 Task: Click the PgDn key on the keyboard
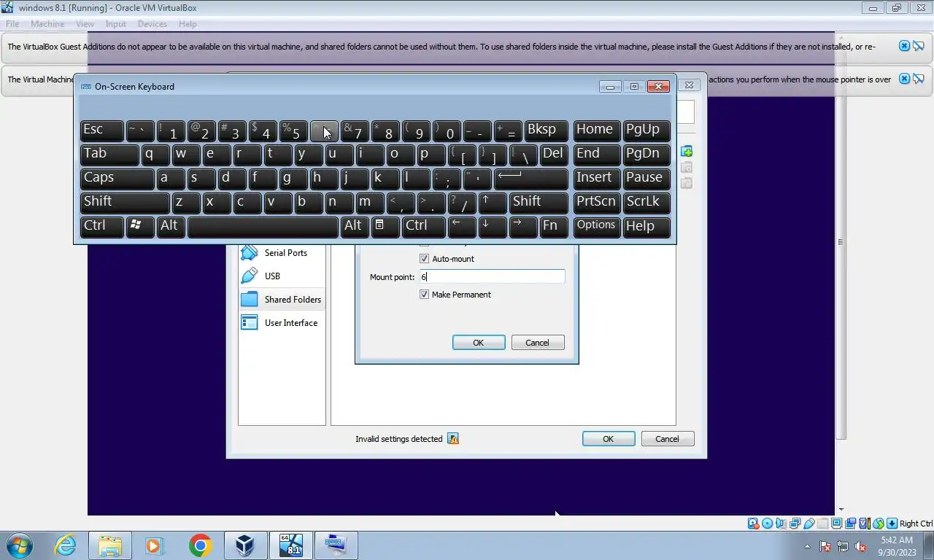pos(647,155)
